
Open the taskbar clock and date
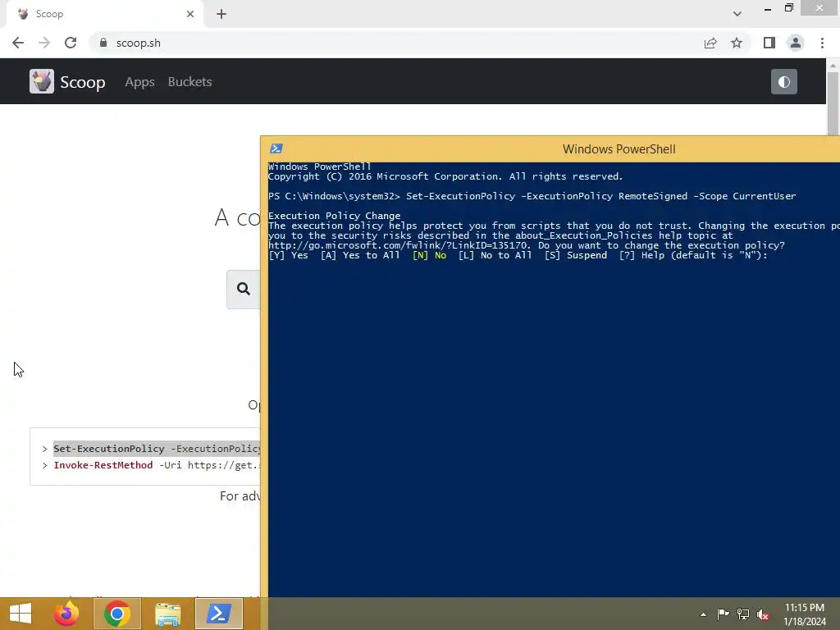click(805, 614)
